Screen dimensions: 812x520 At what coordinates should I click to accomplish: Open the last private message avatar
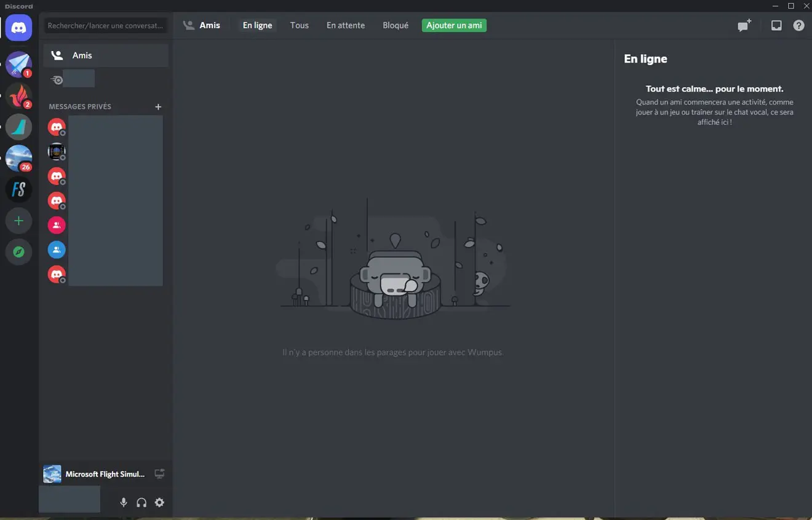[x=57, y=275]
